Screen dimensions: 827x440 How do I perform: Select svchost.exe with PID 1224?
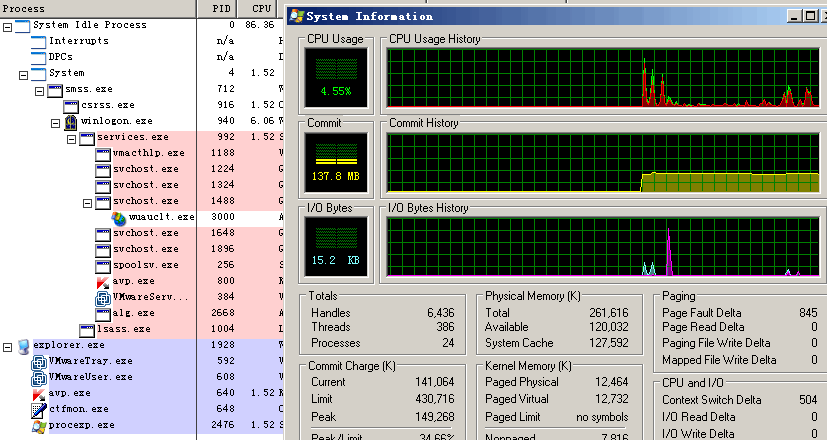pos(145,169)
